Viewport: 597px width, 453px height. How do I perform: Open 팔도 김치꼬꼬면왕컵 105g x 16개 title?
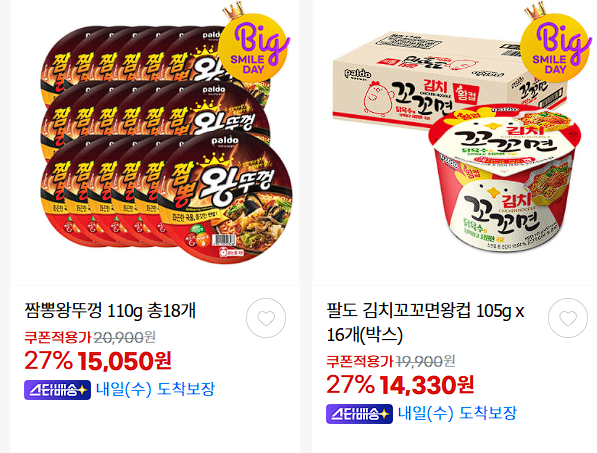[x=425, y=323]
